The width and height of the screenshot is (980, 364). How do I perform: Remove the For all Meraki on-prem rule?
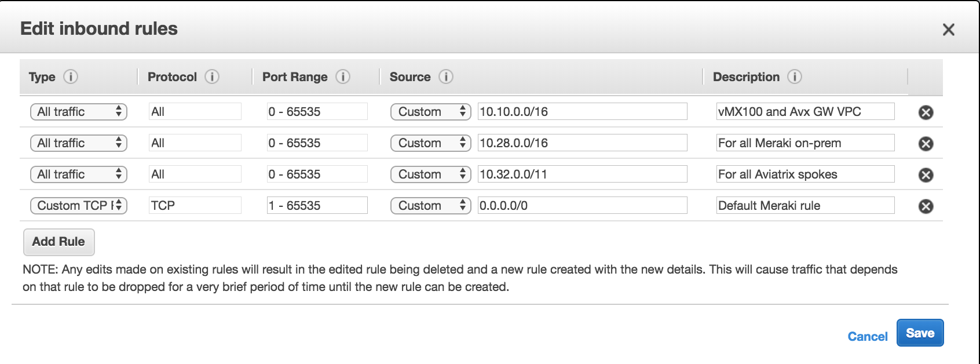click(926, 144)
